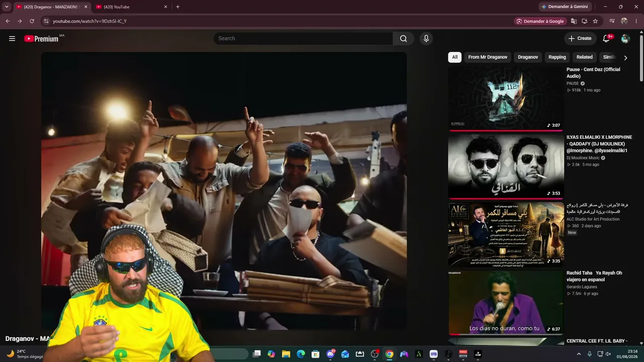The height and width of the screenshot is (362, 644).
Task: Open QADDAFY video thumbnail with sunglasses
Action: [506, 166]
